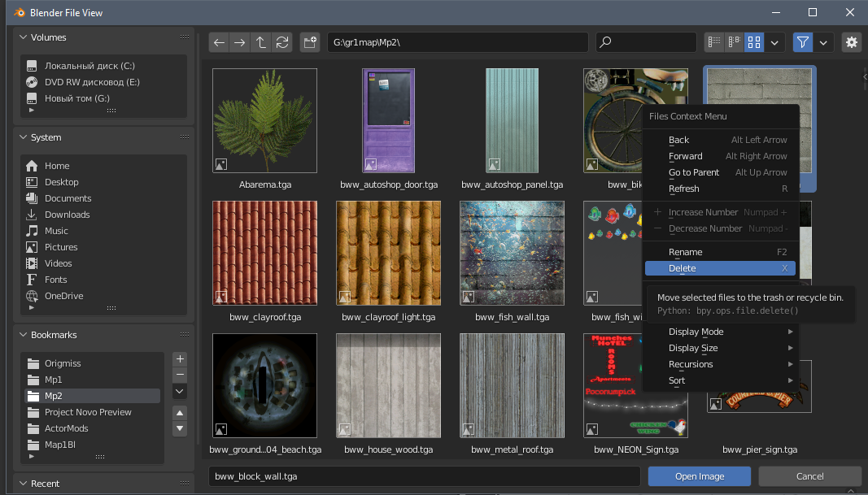Image resolution: width=868 pixels, height=495 pixels.
Task: Open display settings dropdown arrow
Action: (774, 42)
